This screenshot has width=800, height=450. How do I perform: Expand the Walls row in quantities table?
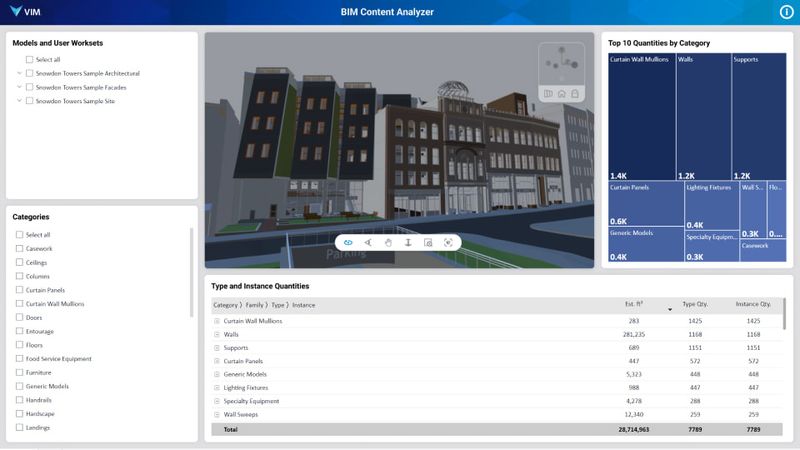tap(217, 335)
